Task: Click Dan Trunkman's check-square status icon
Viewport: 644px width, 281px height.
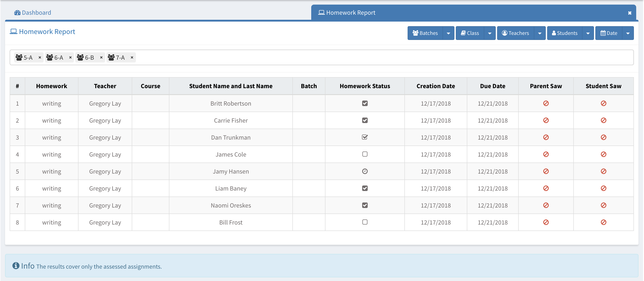Action: click(x=365, y=137)
